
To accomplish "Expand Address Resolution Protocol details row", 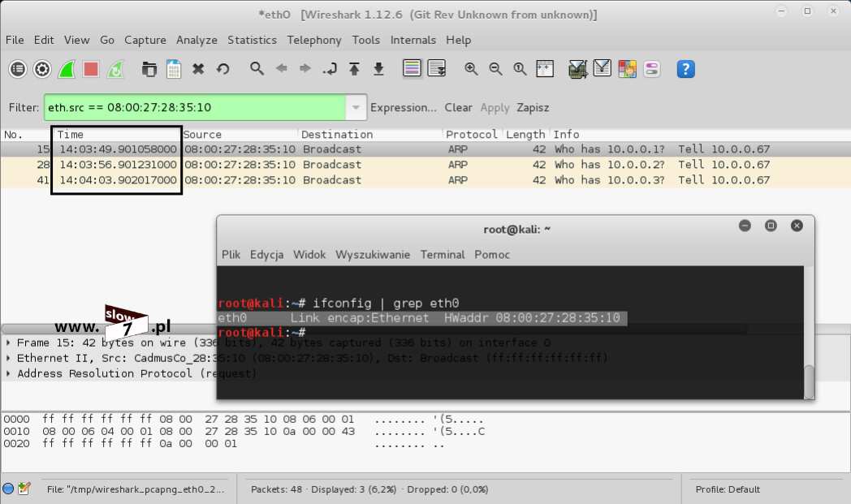I will pos(8,373).
